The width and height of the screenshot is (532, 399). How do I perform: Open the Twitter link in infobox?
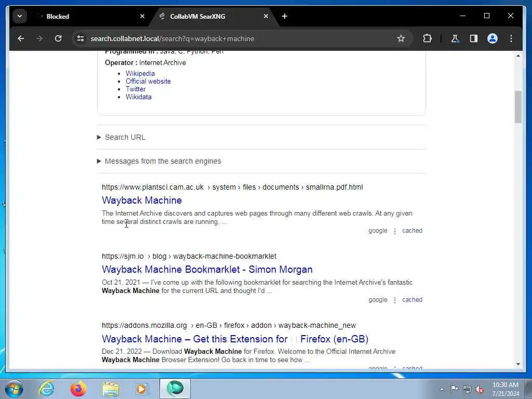pos(136,89)
